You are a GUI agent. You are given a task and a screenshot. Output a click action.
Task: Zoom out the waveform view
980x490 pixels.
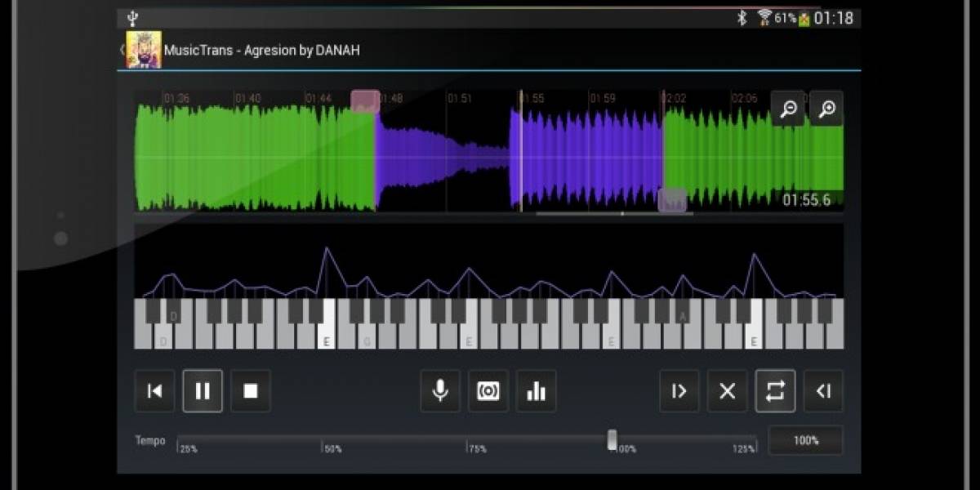point(788,109)
